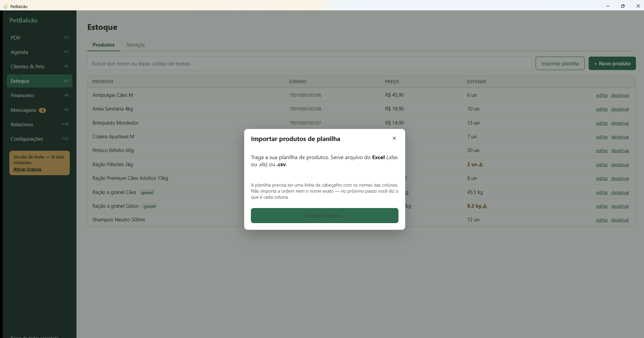Edit the Coleira Ajustável M product
Image resolution: width=644 pixels, height=338 pixels.
coord(602,137)
